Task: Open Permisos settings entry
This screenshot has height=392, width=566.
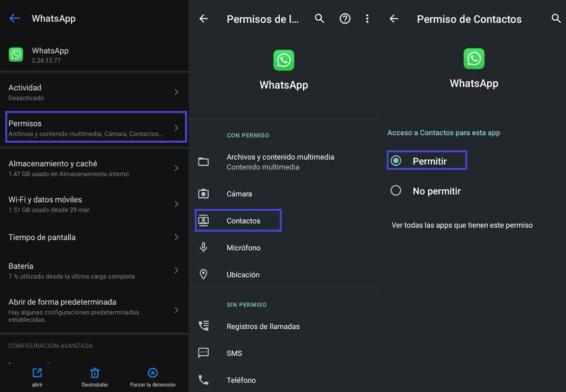Action: 96,127
